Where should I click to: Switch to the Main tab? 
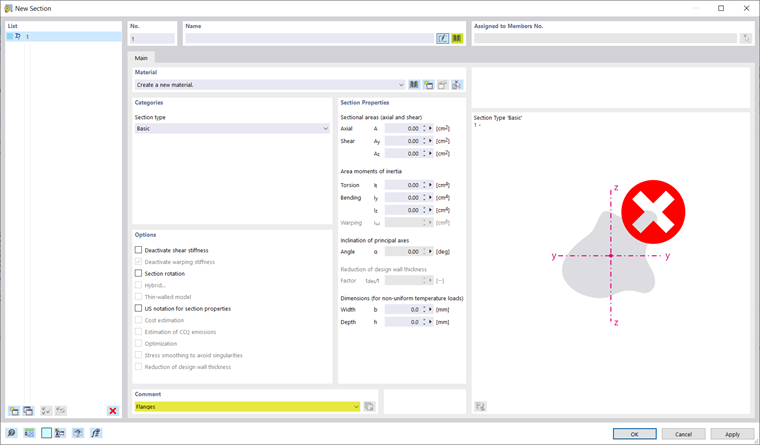coord(141,58)
